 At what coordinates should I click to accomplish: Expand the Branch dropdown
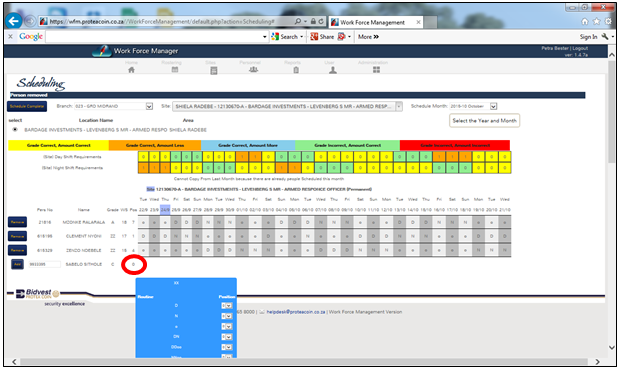click(x=149, y=106)
